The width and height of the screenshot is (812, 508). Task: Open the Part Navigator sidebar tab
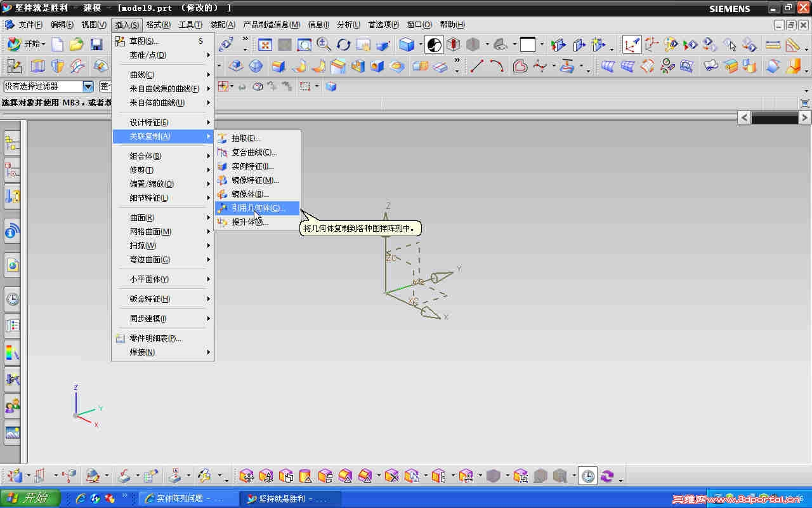pos(12,197)
